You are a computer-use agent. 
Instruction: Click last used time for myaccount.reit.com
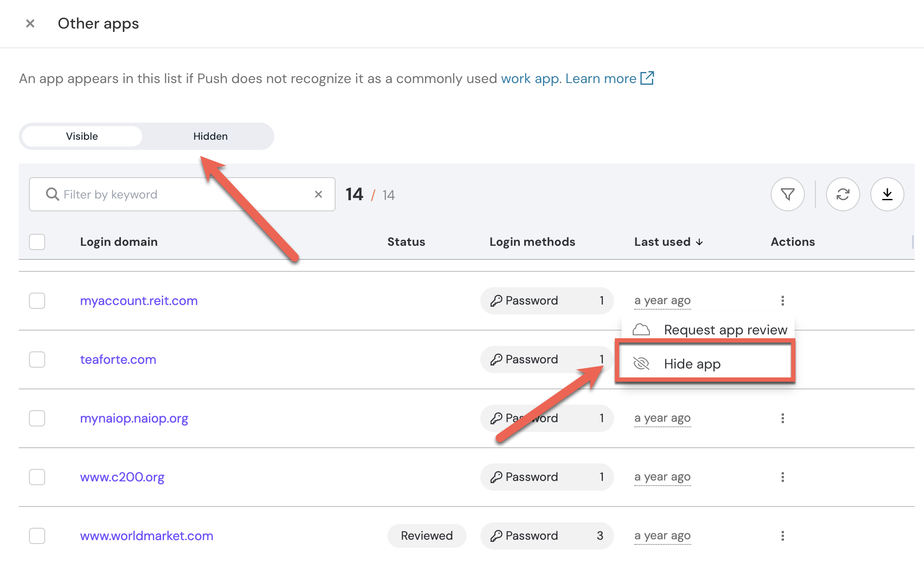coord(662,301)
